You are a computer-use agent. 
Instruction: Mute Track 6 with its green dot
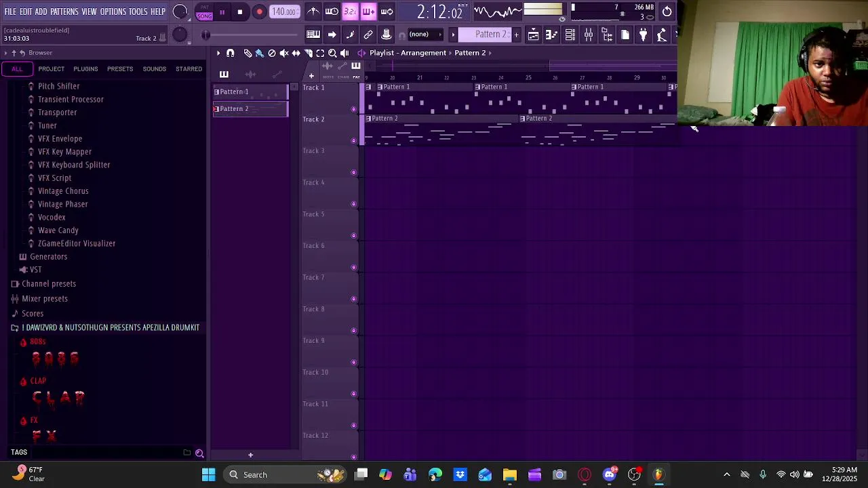[x=353, y=267]
